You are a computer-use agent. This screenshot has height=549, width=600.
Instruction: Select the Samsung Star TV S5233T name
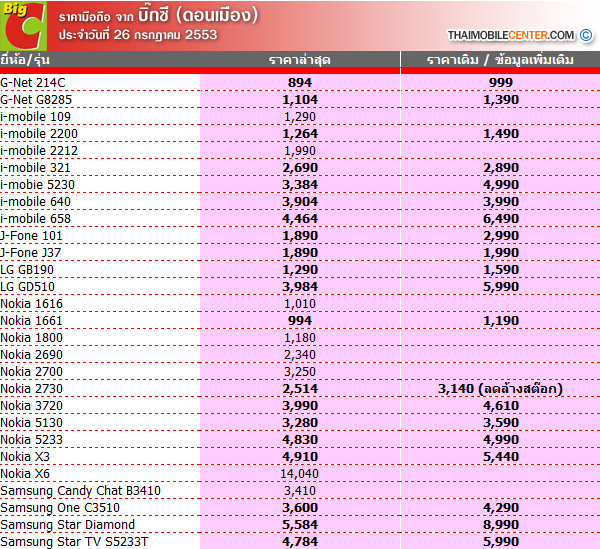[x=74, y=542]
